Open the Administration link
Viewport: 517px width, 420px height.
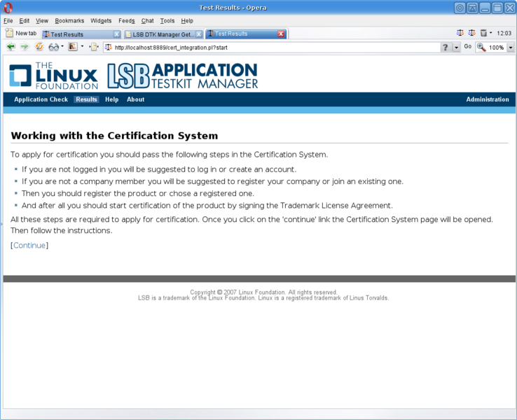tap(488, 99)
